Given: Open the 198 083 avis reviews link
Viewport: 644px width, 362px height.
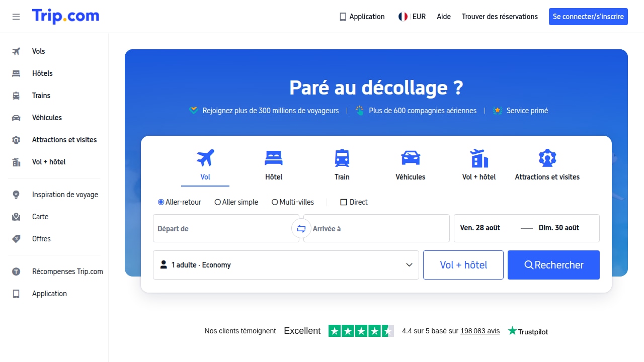Looking at the screenshot, I should click(480, 331).
